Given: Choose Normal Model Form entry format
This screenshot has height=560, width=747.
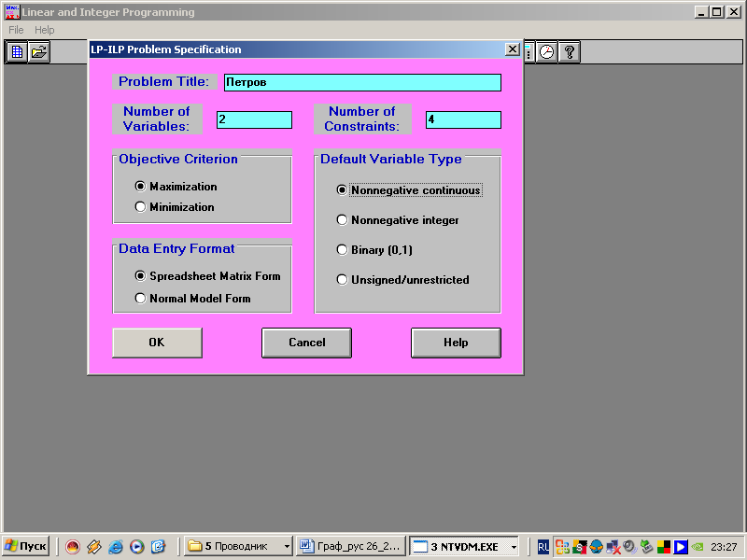Looking at the screenshot, I should (x=140, y=298).
